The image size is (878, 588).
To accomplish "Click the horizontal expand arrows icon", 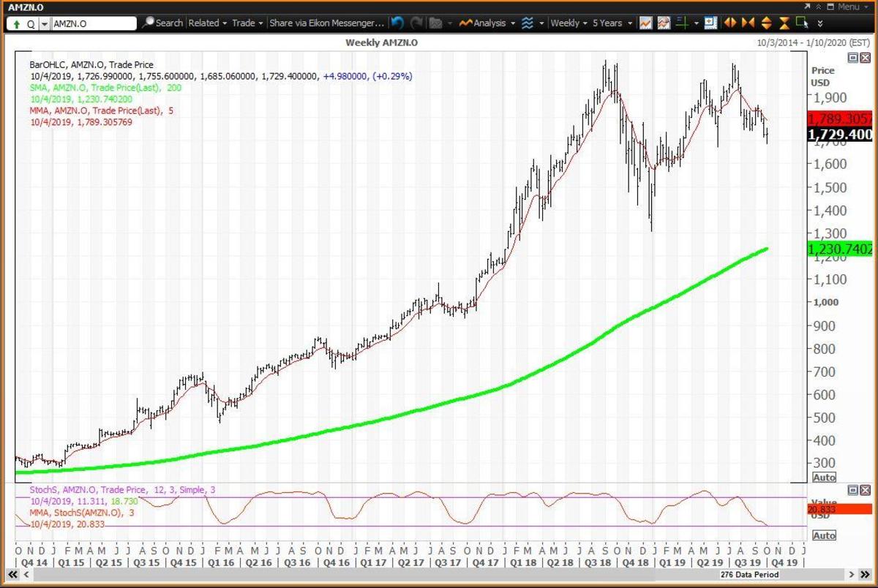I will coord(729,23).
